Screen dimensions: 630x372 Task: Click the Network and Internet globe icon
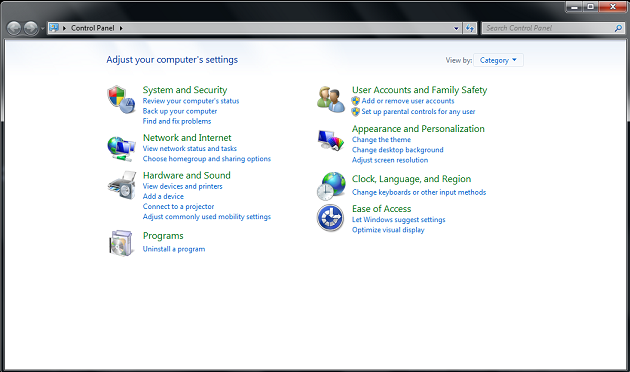[121, 149]
